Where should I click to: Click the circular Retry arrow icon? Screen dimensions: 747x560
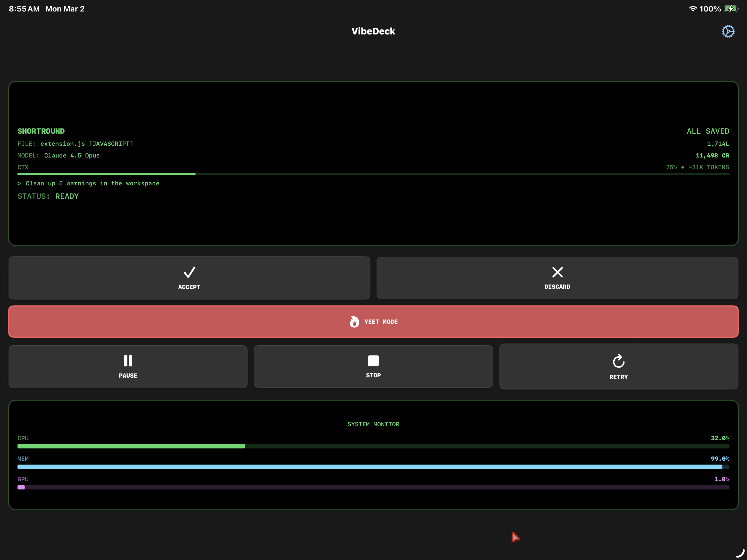pyautogui.click(x=618, y=361)
